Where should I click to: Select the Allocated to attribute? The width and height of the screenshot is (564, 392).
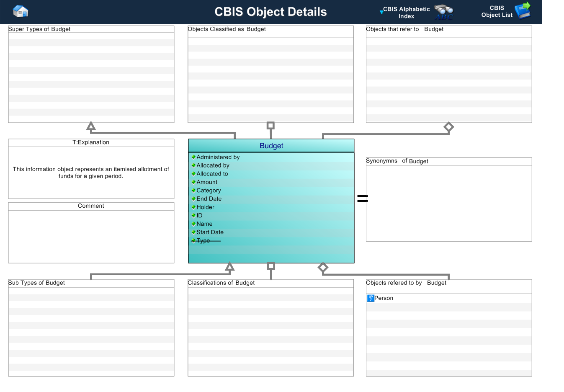[212, 174]
